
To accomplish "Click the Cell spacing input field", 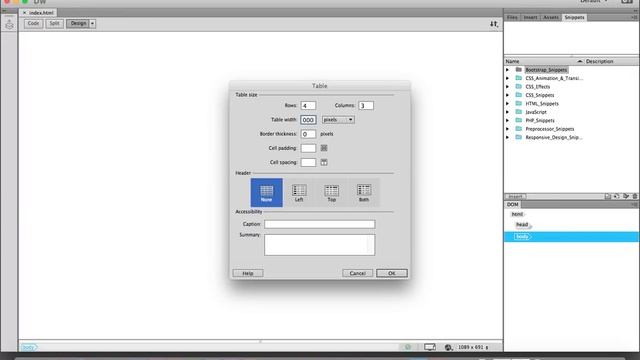I will click(x=308, y=162).
